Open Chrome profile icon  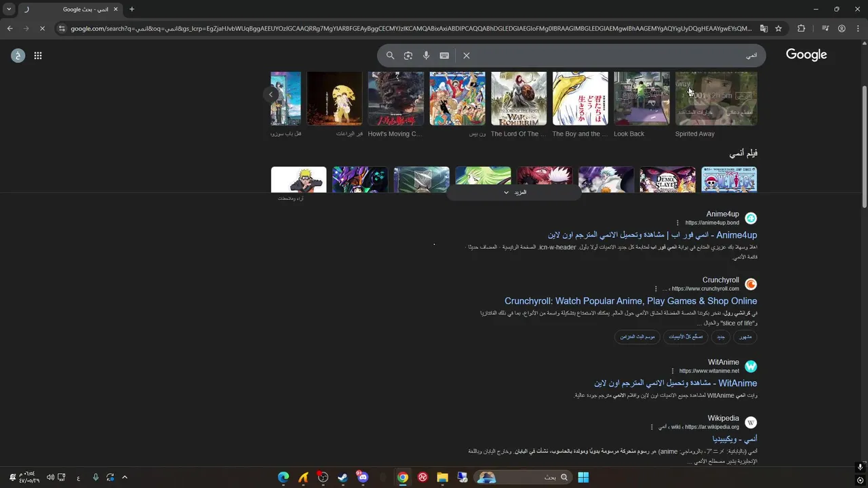pyautogui.click(x=842, y=28)
